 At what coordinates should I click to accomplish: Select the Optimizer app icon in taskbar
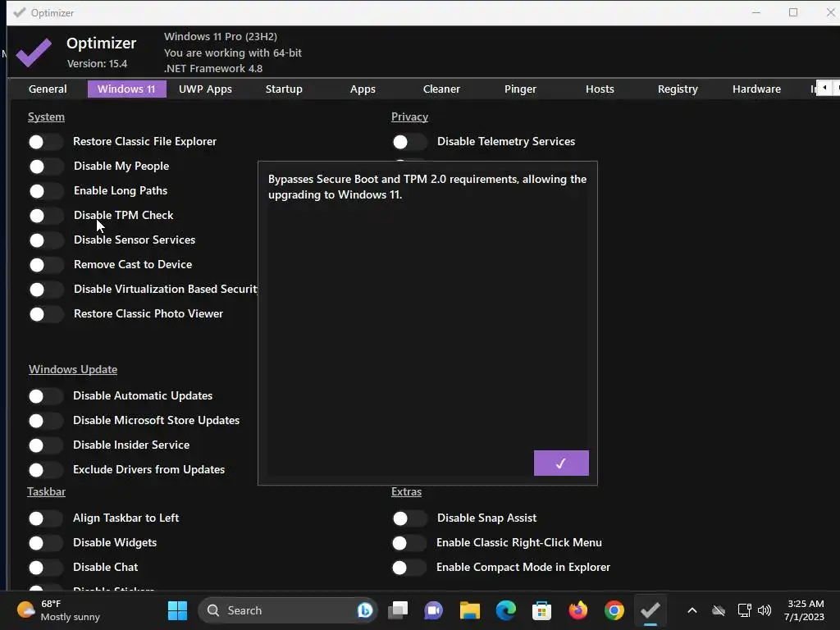[x=651, y=610]
